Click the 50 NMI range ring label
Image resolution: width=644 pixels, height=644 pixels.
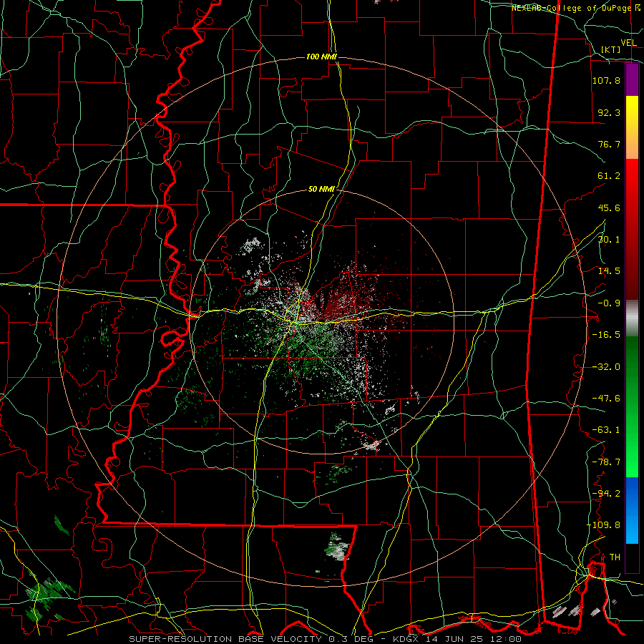coord(321,190)
